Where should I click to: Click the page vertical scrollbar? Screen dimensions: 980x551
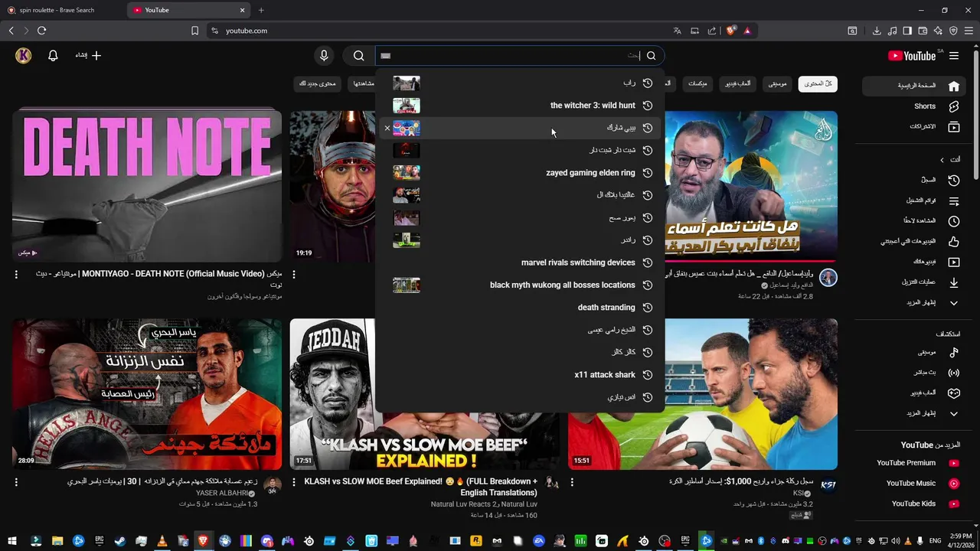point(976,115)
